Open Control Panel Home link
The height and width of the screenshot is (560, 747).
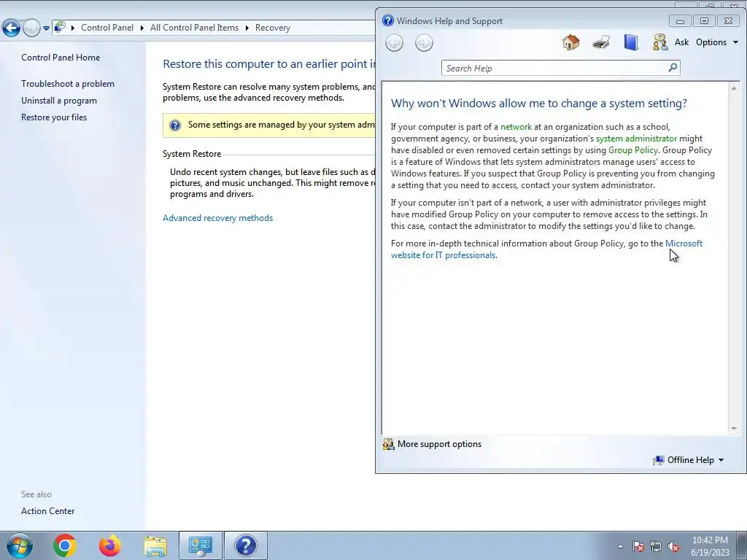click(61, 58)
